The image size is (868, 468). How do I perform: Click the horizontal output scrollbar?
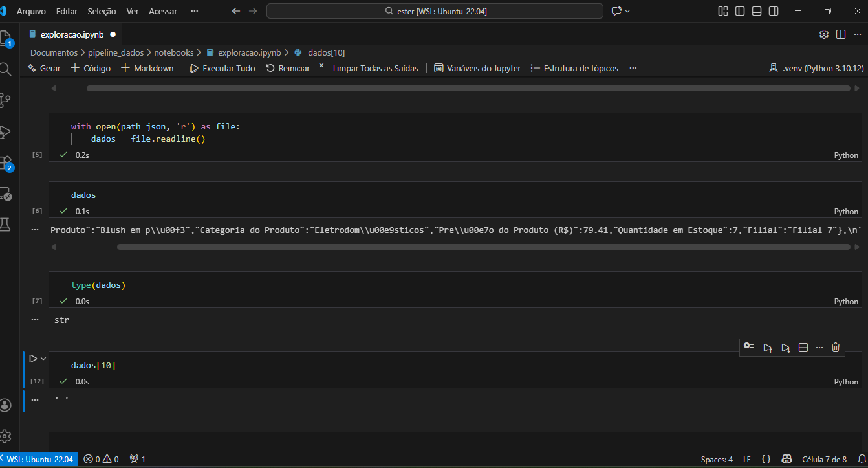(468, 88)
